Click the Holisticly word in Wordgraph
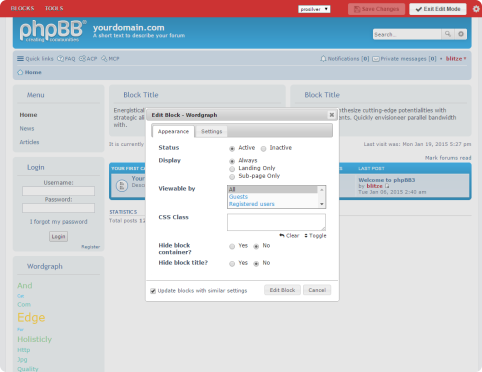The width and height of the screenshot is (482, 372). pyautogui.click(x=35, y=339)
